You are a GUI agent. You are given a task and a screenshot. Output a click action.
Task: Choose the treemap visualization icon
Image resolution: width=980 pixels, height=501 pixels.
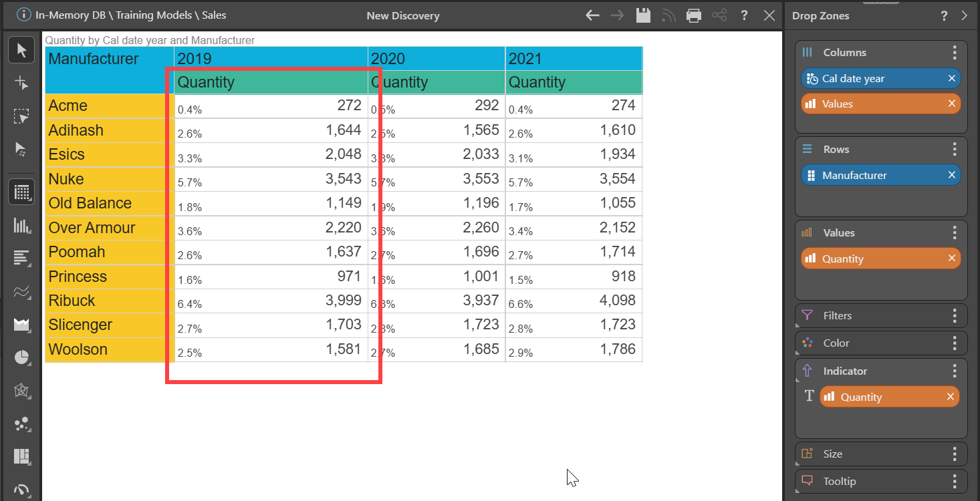21,457
